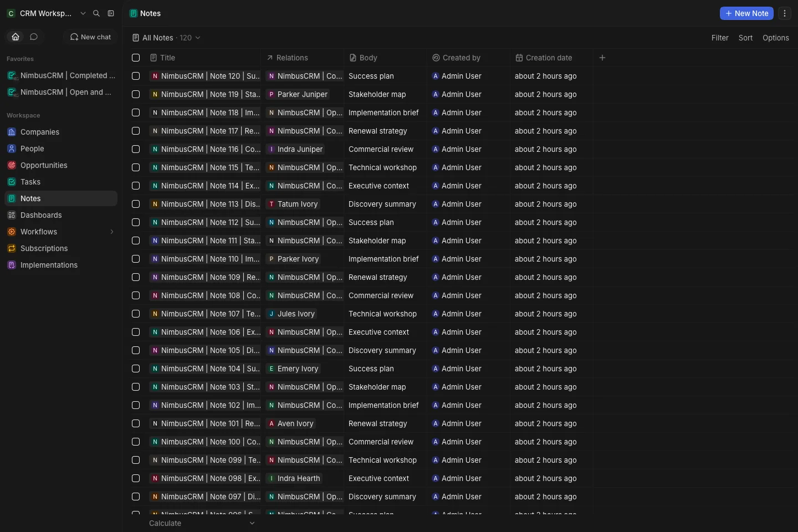Open the chat bubble icon tab

[34, 37]
